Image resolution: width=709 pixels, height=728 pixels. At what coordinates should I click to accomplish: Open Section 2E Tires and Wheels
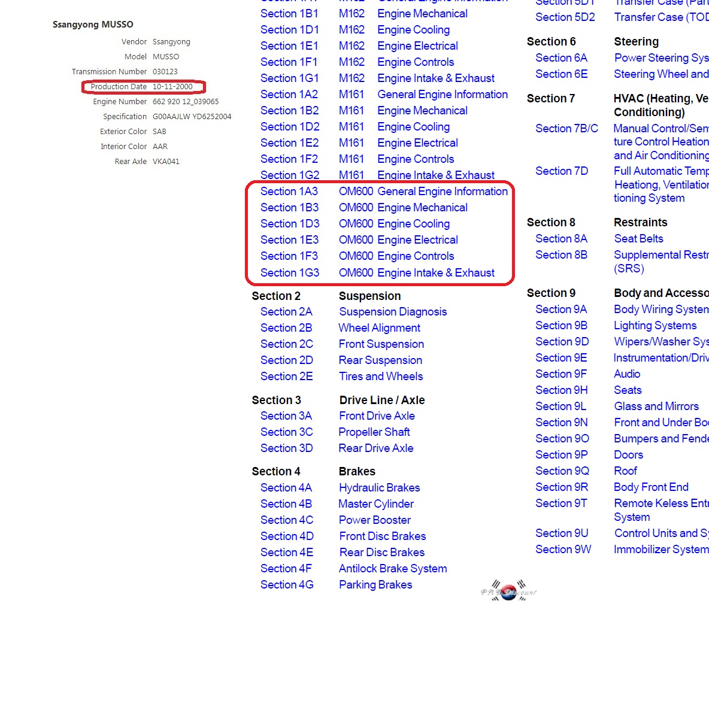286,377
